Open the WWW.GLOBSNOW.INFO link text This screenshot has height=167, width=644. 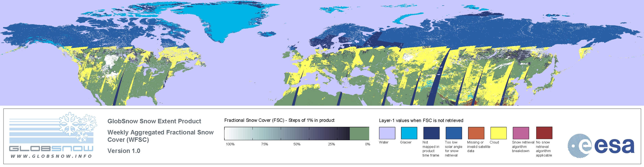tap(51, 156)
